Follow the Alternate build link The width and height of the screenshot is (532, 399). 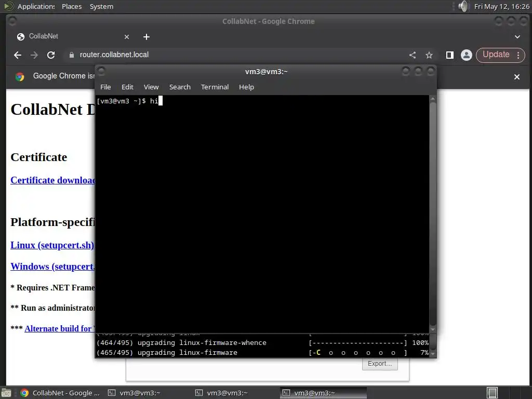coord(60,328)
